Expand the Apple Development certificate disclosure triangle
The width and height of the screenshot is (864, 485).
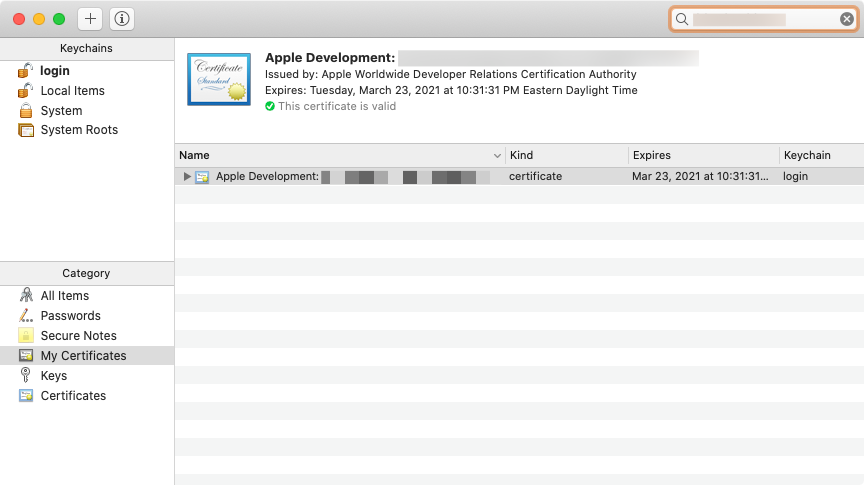[x=187, y=177]
